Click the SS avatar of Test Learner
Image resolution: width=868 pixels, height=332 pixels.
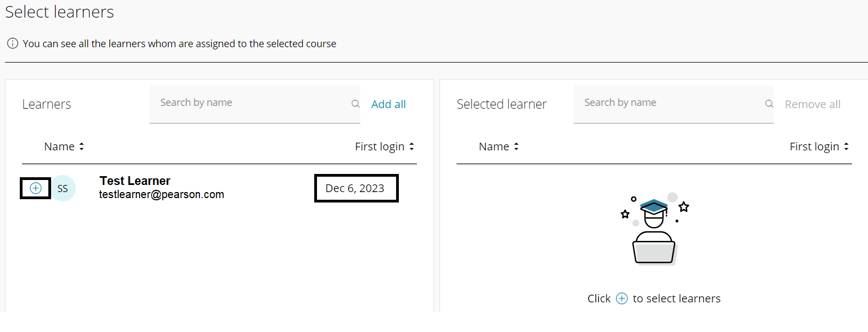(x=63, y=188)
